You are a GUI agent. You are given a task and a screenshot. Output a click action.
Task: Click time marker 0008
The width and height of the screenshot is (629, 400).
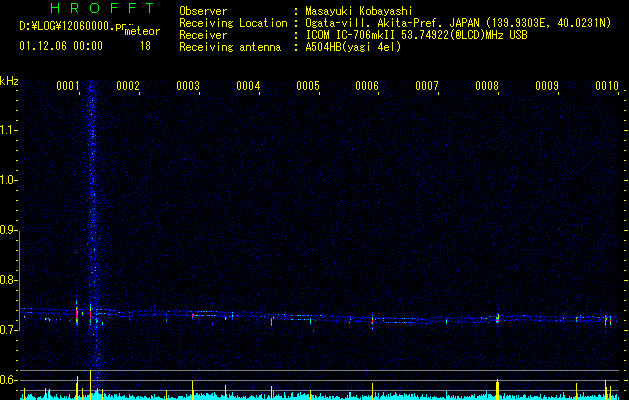pos(487,86)
